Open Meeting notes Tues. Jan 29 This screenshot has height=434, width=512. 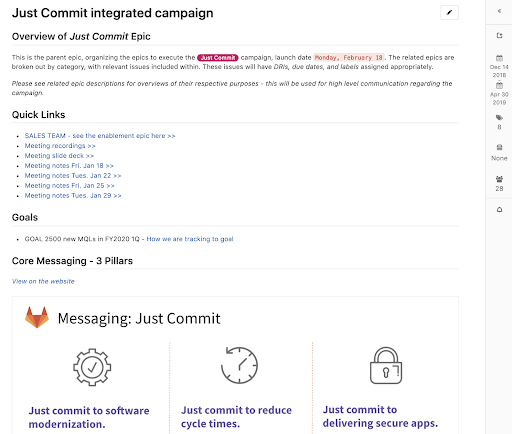(73, 196)
